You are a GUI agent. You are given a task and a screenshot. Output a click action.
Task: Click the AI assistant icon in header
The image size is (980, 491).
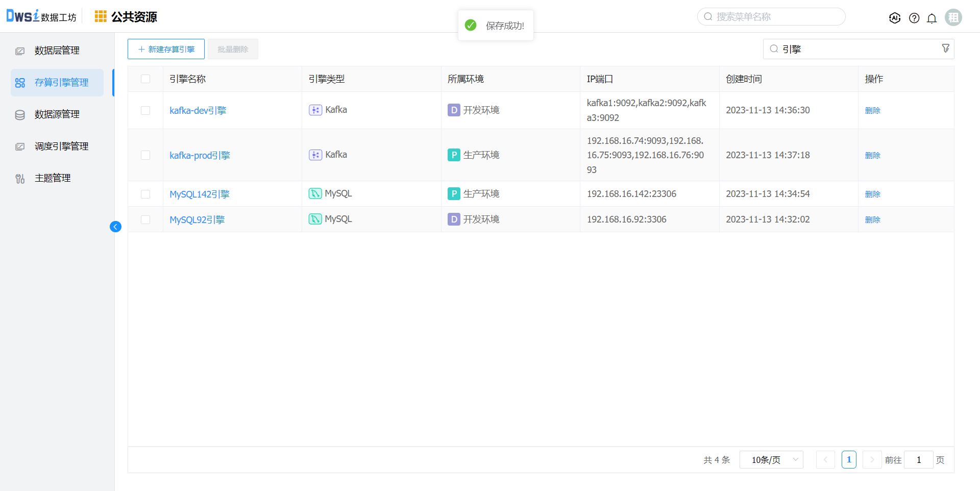[894, 18]
